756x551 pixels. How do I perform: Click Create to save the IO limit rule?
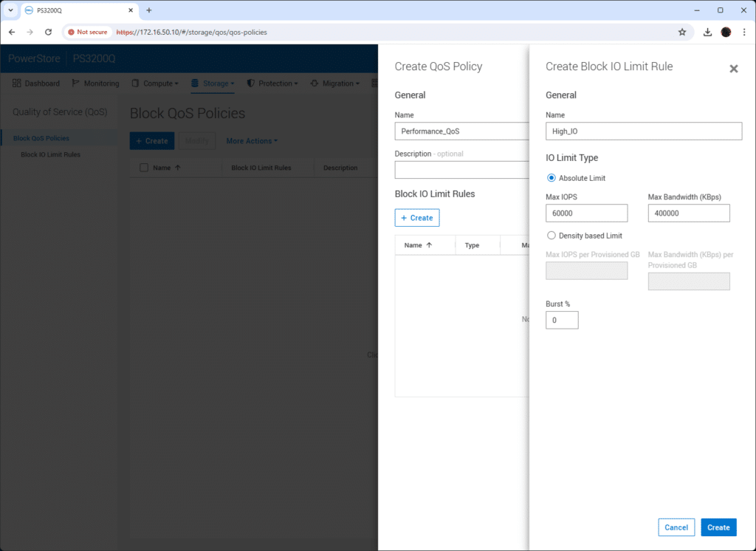point(718,527)
